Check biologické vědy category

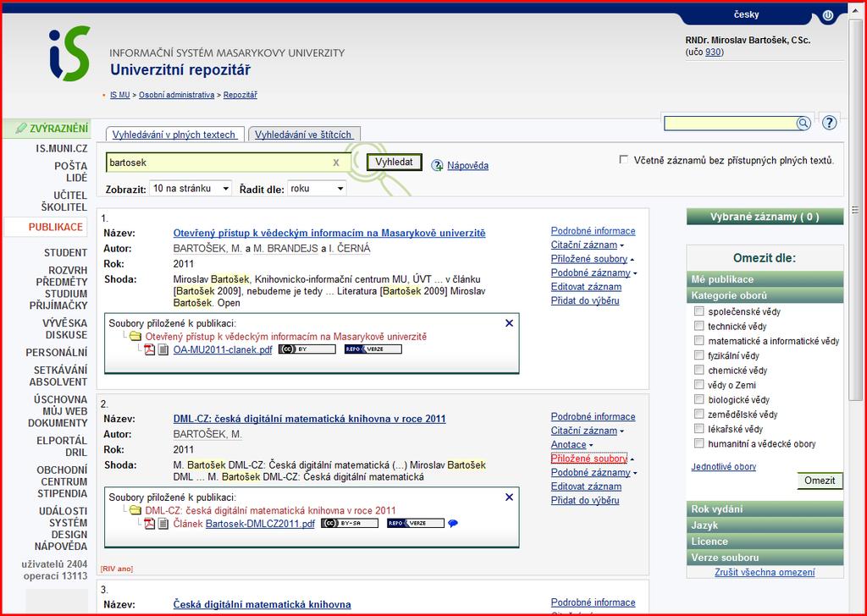[x=699, y=399]
